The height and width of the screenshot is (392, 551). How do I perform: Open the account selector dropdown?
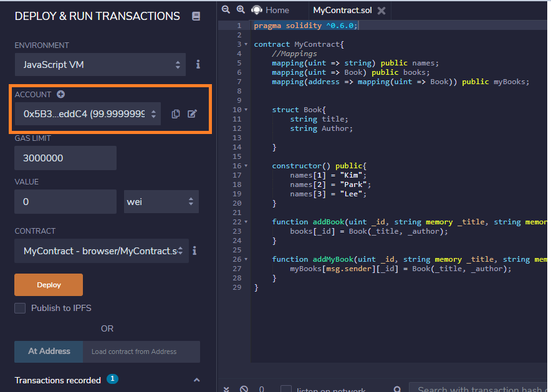[x=88, y=114]
